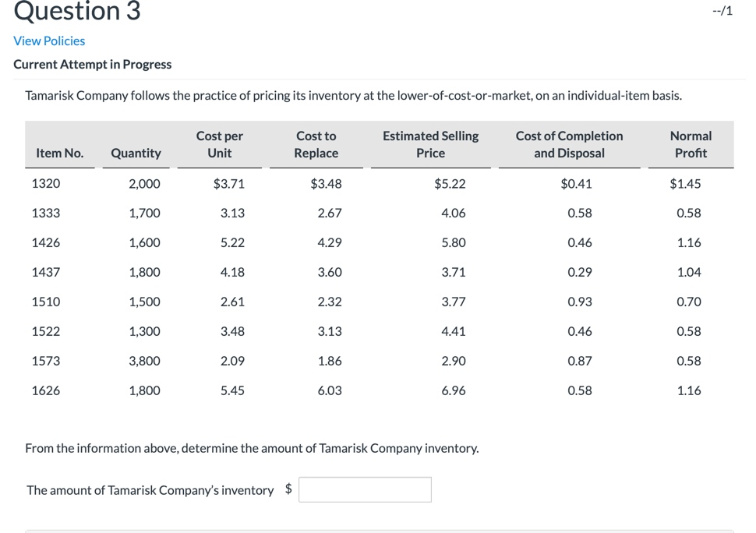Open the View Policies link
The height and width of the screenshot is (533, 756).
pos(49,41)
